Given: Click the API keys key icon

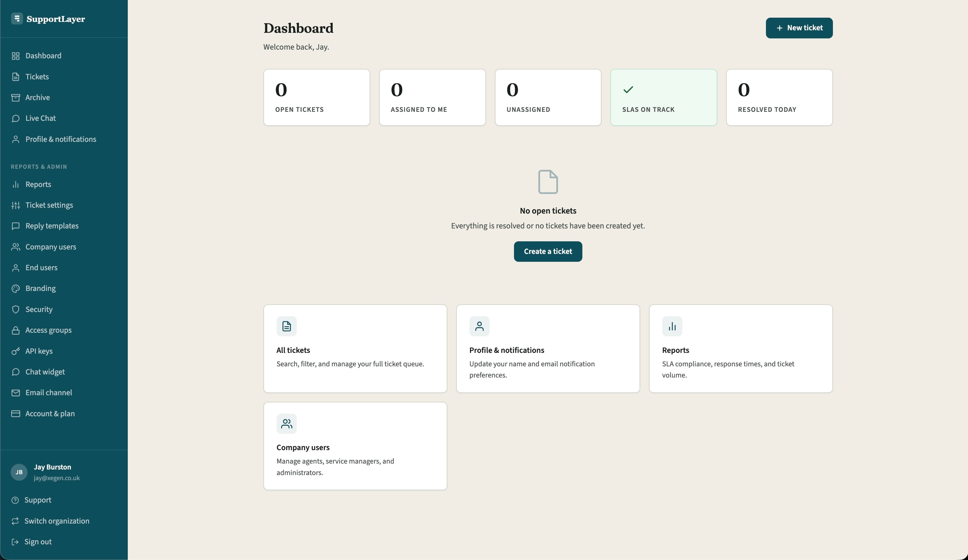Looking at the screenshot, I should click(15, 351).
